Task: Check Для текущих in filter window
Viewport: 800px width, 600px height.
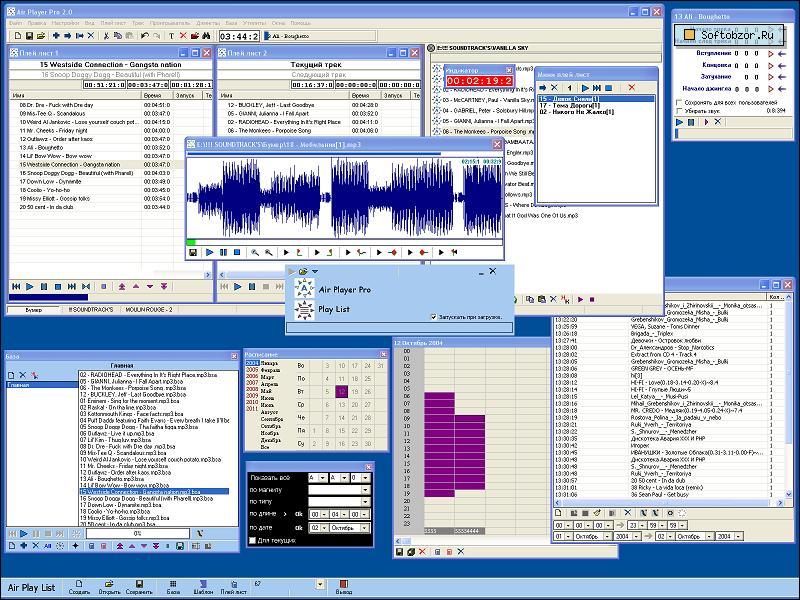Action: click(253, 540)
